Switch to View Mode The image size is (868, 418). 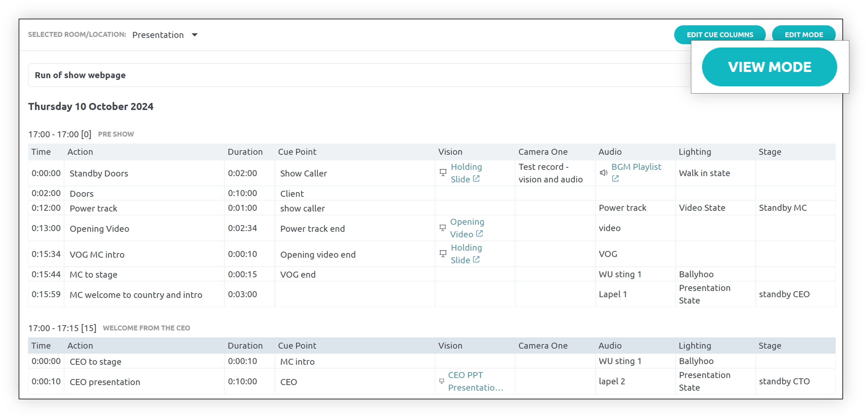pos(769,67)
